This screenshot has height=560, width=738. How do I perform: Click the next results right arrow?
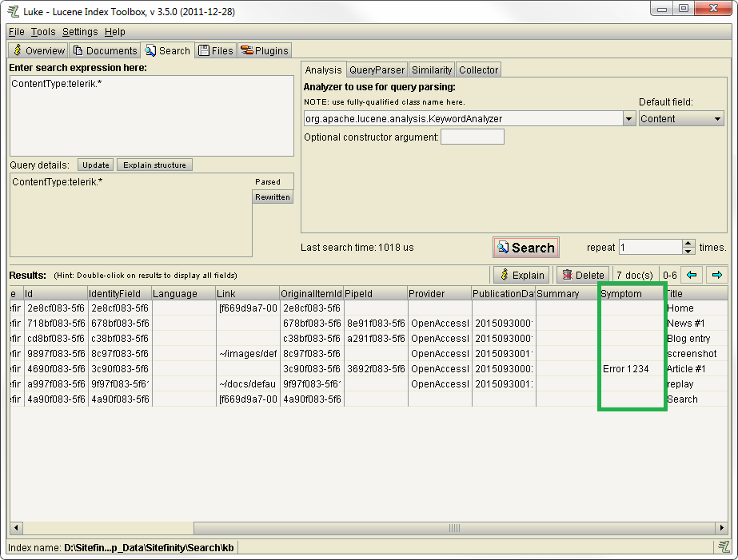(716, 275)
